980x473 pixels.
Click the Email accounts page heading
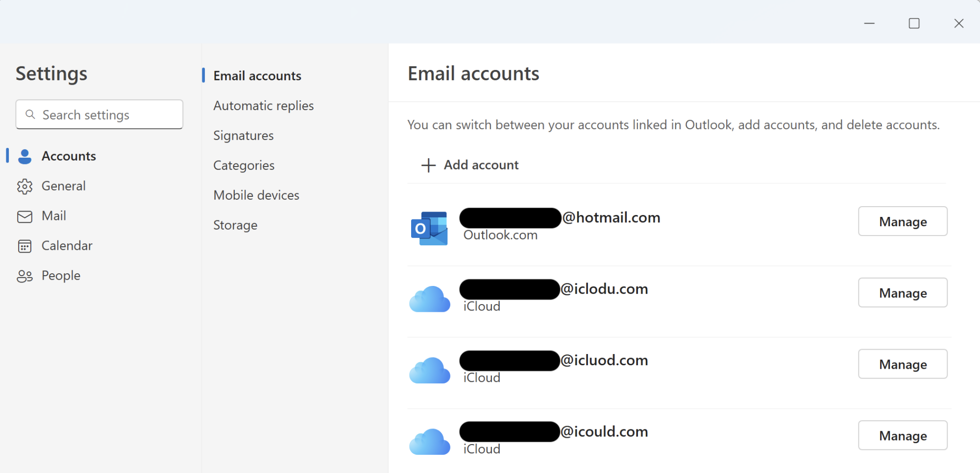pos(473,74)
